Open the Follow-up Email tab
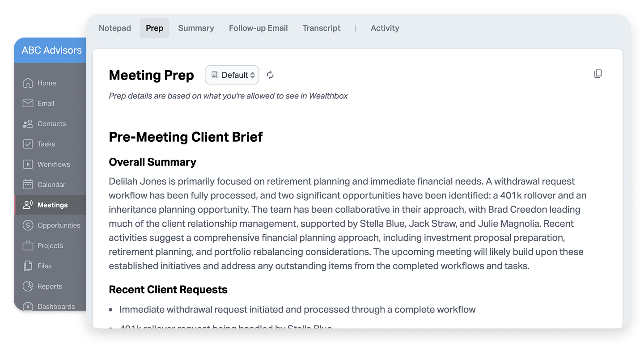 pos(258,28)
